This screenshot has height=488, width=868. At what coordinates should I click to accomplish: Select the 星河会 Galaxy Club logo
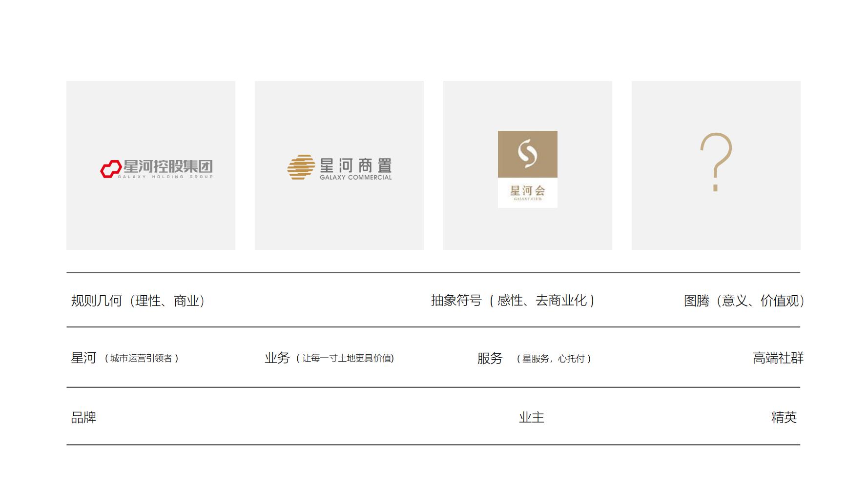528,169
